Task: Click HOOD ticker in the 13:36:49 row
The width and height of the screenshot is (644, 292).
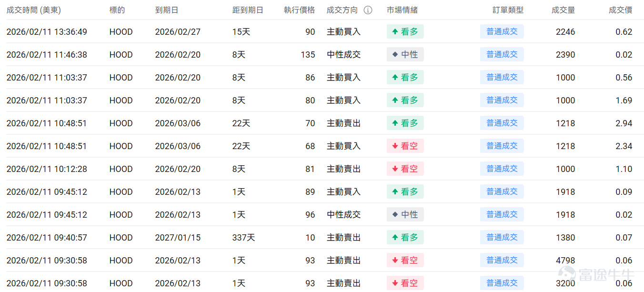Action: click(121, 32)
